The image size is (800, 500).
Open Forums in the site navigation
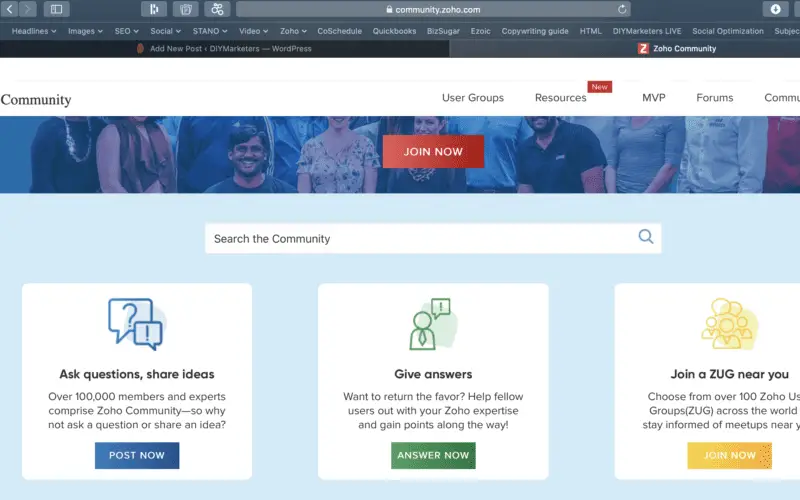(x=714, y=97)
